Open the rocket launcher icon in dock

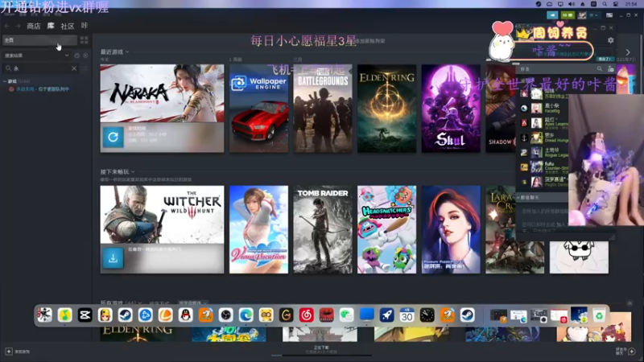(x=387, y=315)
